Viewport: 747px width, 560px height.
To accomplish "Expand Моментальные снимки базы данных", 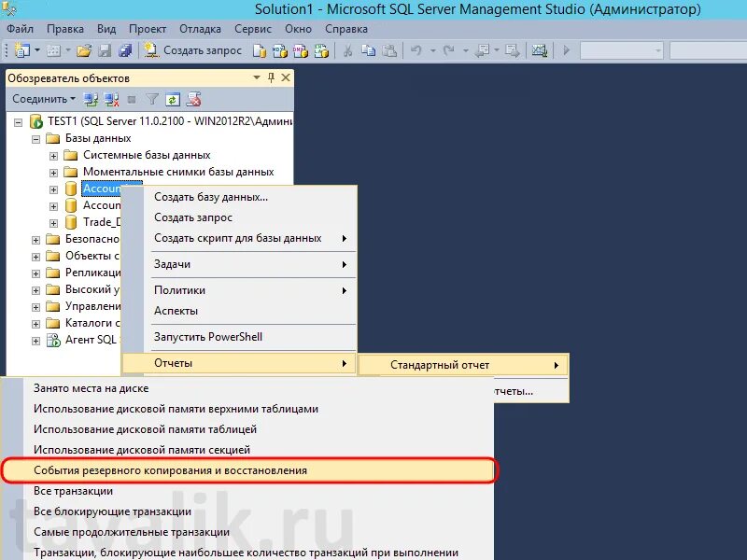I will tap(53, 173).
